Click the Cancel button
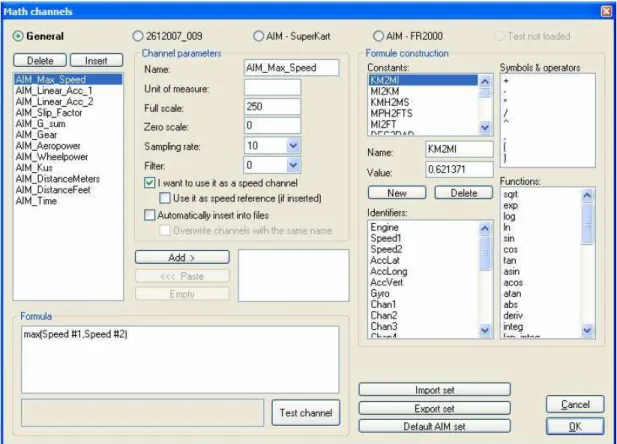Screen dimensions: 617x444 [x=575, y=404]
